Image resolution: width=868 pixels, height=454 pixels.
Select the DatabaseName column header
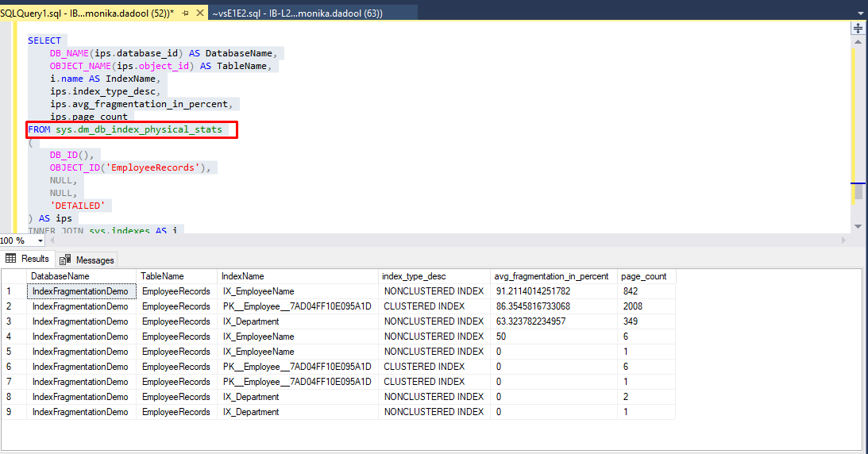point(81,276)
